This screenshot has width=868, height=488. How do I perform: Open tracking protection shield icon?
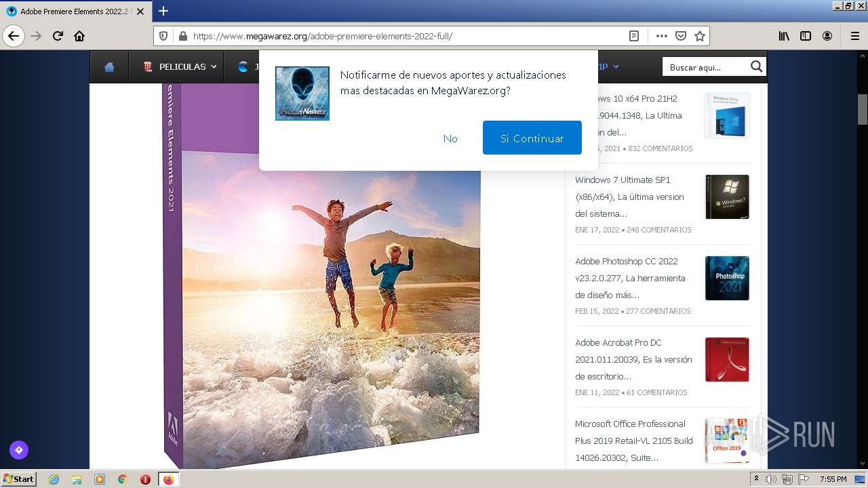(163, 36)
